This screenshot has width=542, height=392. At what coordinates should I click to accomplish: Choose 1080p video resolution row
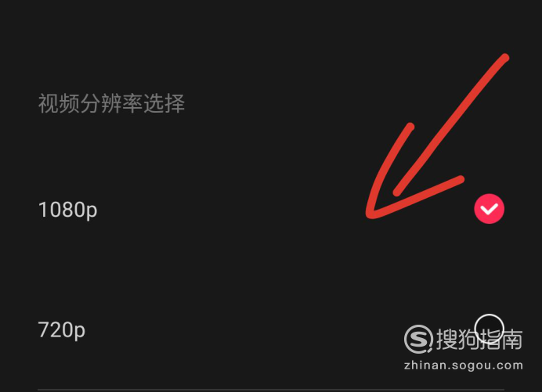(271, 209)
